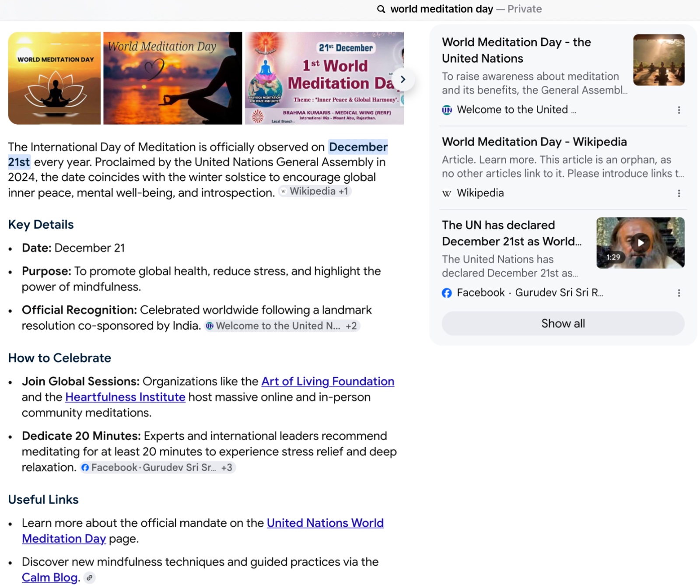The width and height of the screenshot is (700, 588).
Task: Click the highlighted 'December 21st' text
Action: 358,147
